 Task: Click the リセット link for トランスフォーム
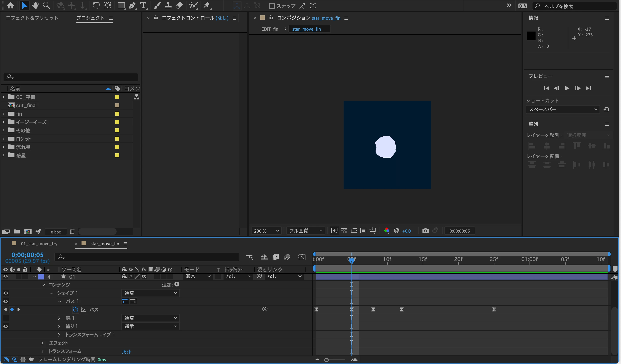coord(126,352)
